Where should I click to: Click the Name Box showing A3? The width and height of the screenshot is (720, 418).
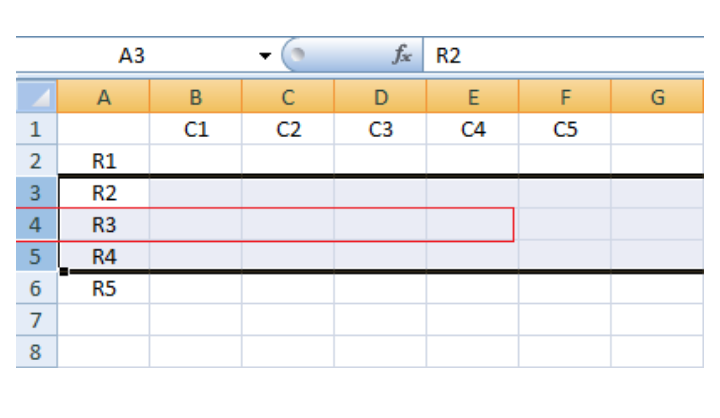pyautogui.click(x=132, y=57)
